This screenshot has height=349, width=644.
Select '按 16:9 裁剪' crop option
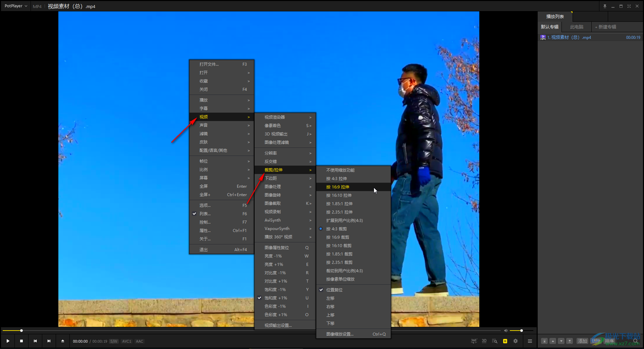point(353,237)
